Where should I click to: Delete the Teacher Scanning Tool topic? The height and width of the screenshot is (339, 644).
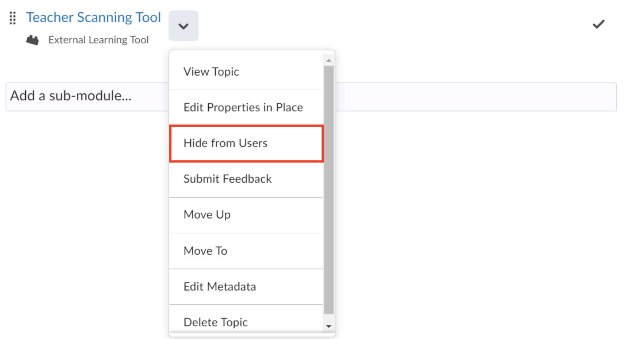click(x=215, y=322)
